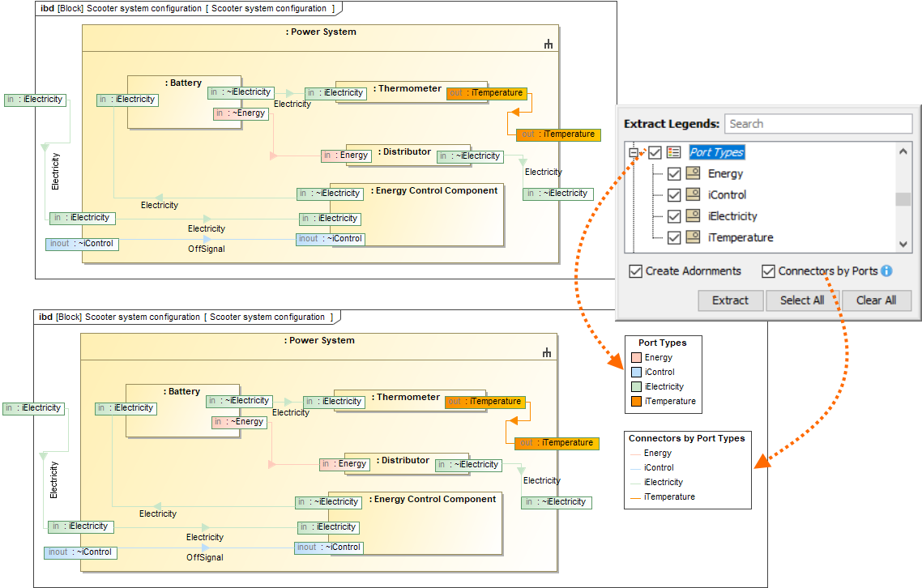Click the bottom Power System compartment icon
This screenshot has width=922, height=588.
tap(547, 352)
